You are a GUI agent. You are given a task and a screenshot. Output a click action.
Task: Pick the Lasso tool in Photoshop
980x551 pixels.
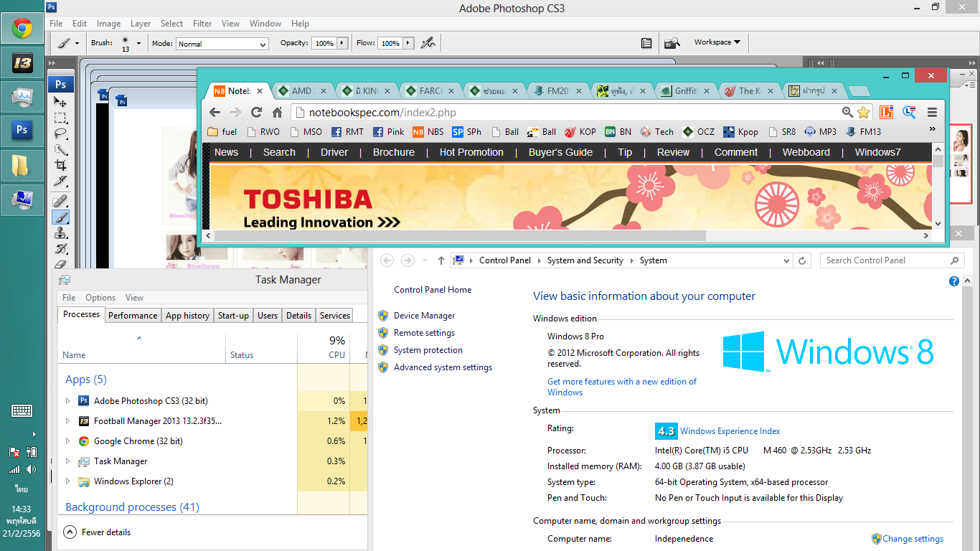[x=61, y=133]
